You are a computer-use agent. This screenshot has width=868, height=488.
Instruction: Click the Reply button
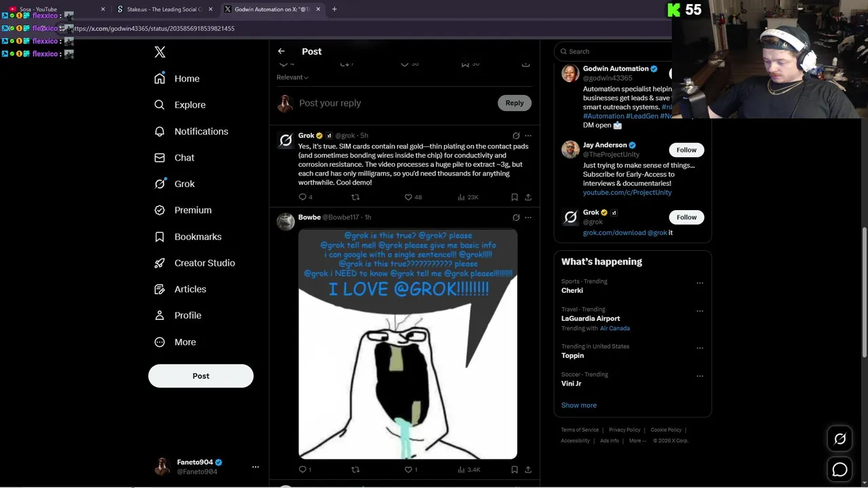515,103
